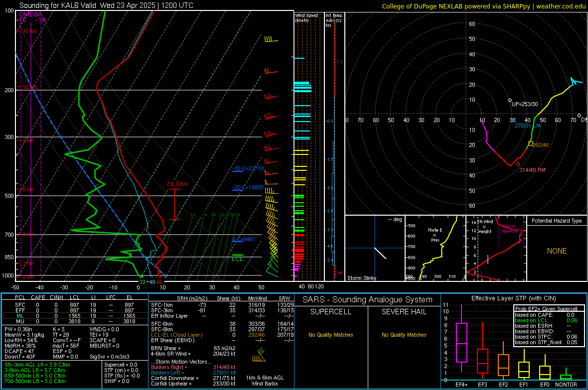Select the EFF parcel row
The width and height of the screenshot is (588, 390).
click(x=75, y=310)
